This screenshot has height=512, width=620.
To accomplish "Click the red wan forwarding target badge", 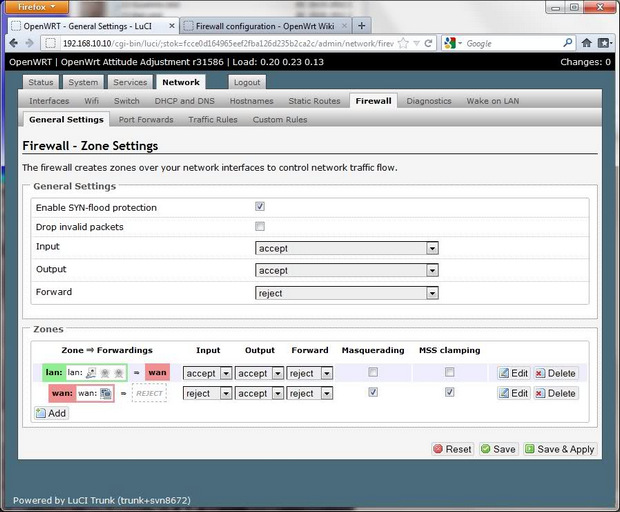I will 157,372.
